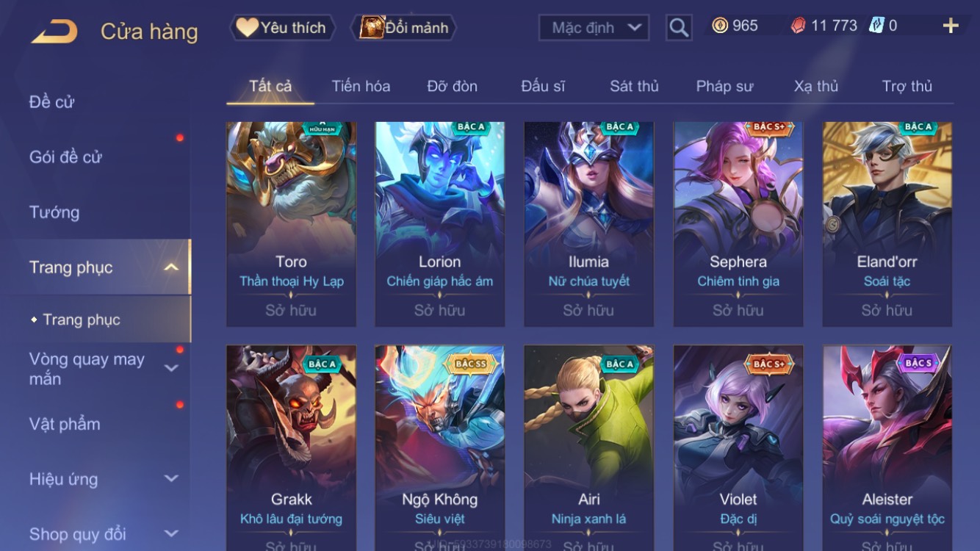Switch to the Pháp sư tab
The width and height of the screenshot is (980, 551).
tap(724, 86)
